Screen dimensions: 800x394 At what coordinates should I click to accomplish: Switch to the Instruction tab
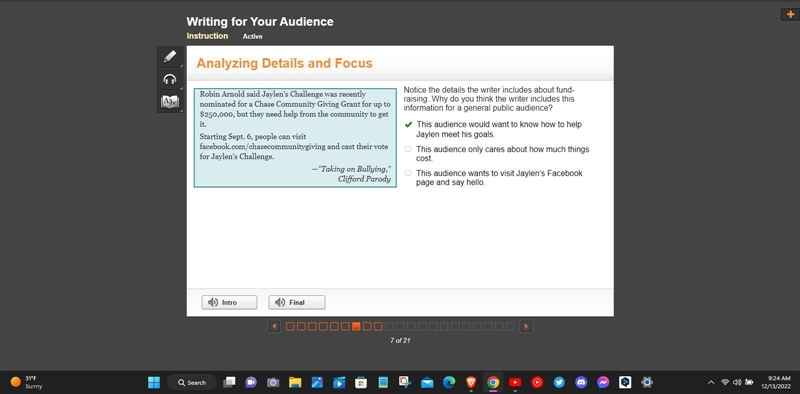(207, 36)
